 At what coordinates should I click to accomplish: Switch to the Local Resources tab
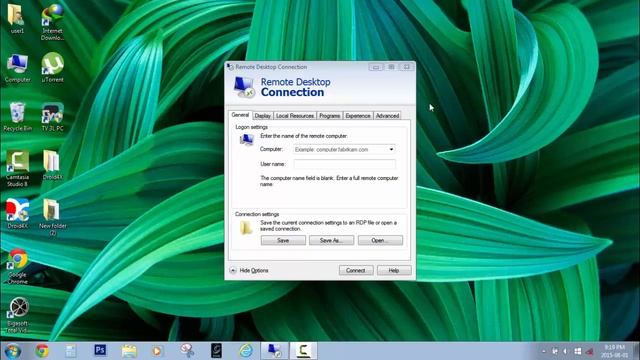click(x=295, y=116)
